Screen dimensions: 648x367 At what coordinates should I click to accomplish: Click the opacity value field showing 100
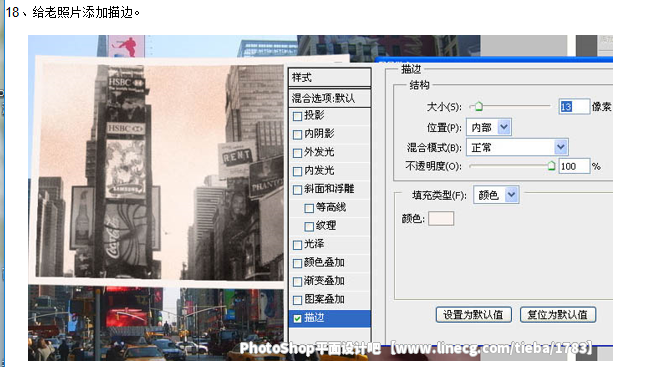pyautogui.click(x=574, y=166)
